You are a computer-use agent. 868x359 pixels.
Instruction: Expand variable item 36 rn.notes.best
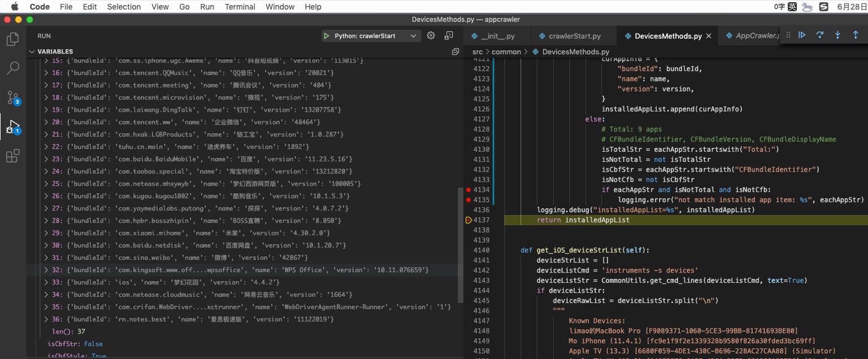click(x=46, y=319)
